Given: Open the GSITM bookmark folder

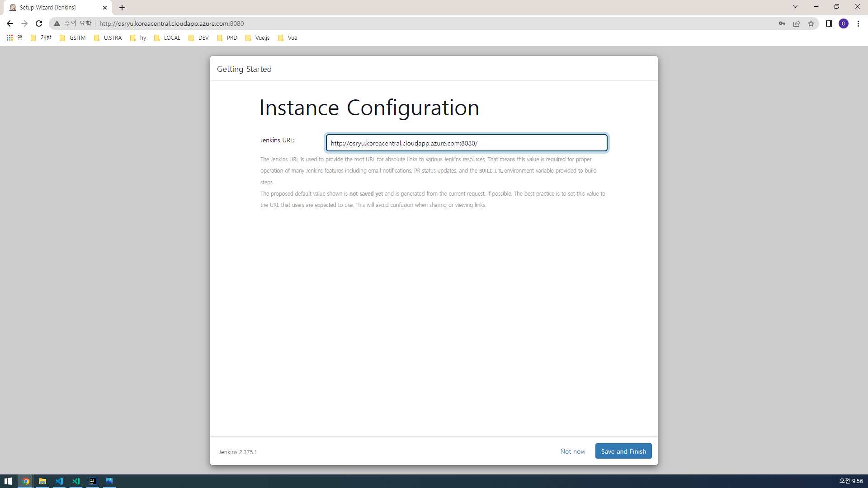Looking at the screenshot, I should 72,38.
